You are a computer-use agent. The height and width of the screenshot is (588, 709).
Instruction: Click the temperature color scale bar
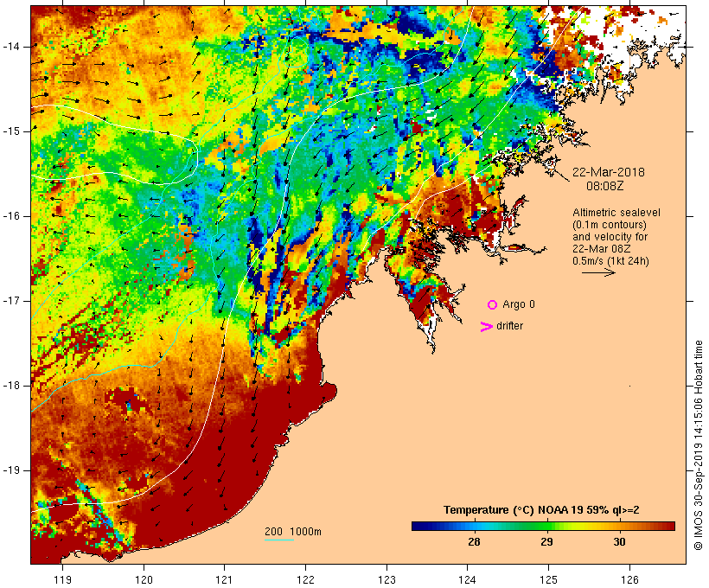pyautogui.click(x=543, y=526)
